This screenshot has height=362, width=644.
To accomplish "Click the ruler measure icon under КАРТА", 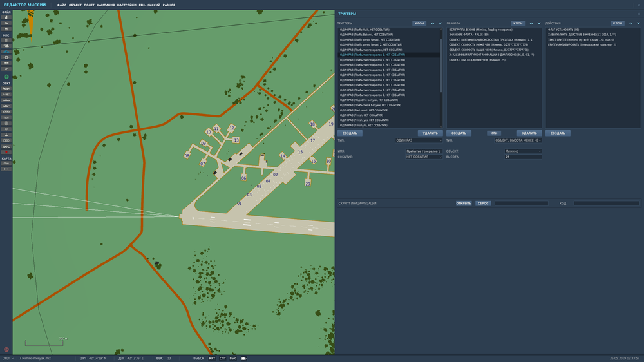I will point(6,169).
